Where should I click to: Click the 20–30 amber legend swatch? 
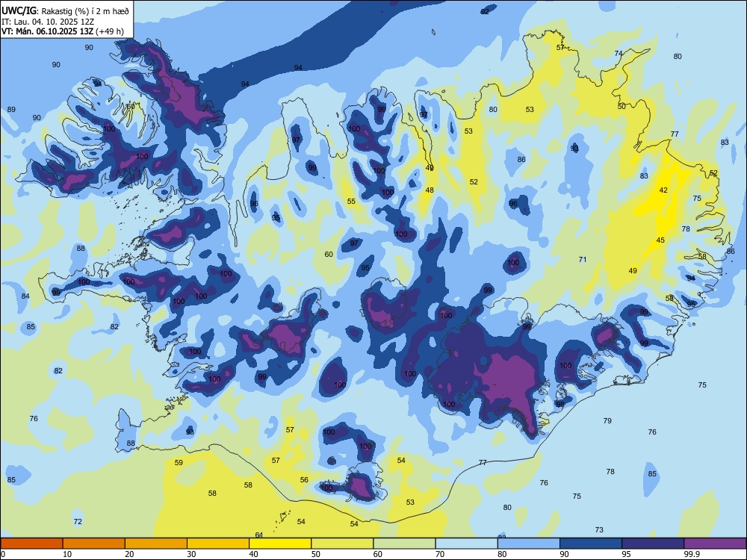156,544
